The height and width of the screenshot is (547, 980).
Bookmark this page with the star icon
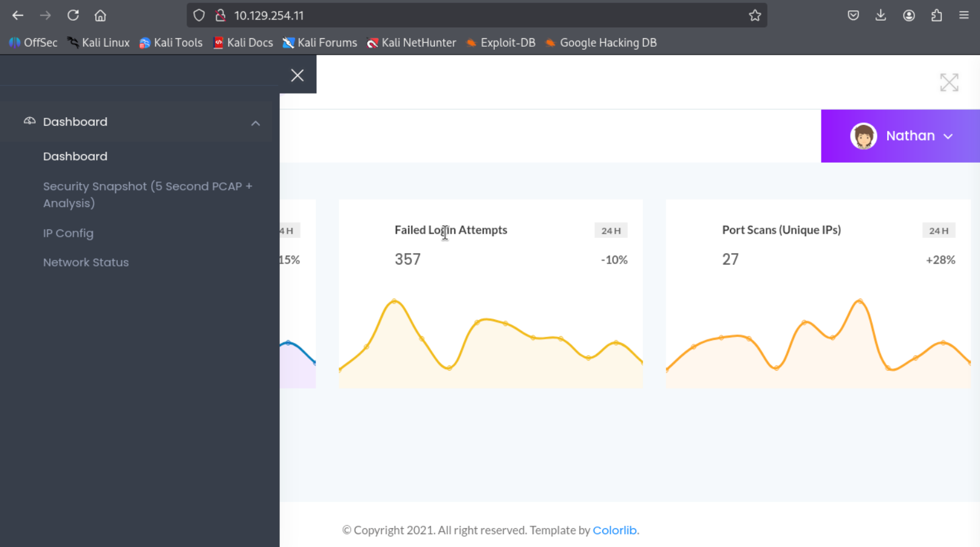[754, 15]
